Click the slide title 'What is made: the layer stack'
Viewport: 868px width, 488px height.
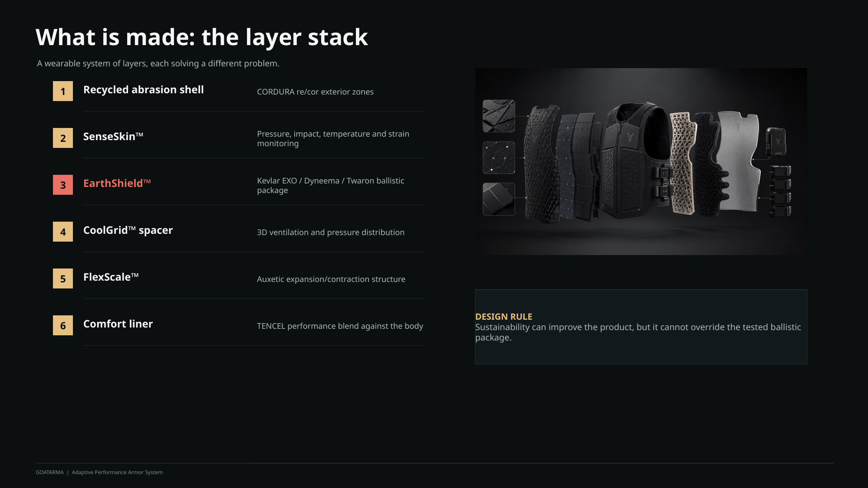pyautogui.click(x=202, y=37)
